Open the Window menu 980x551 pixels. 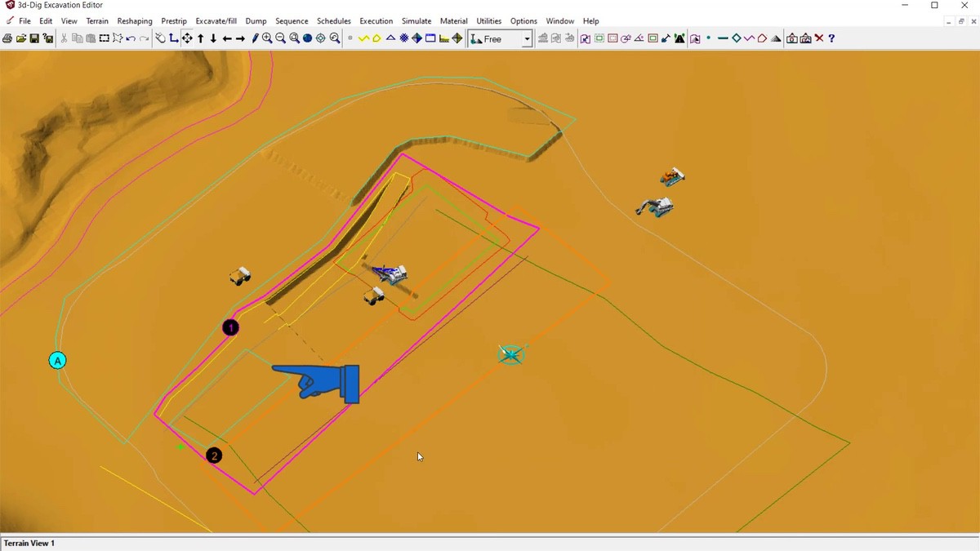click(560, 21)
